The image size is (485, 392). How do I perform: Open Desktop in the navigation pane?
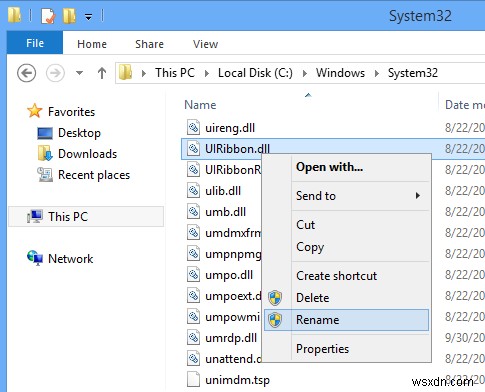[79, 133]
